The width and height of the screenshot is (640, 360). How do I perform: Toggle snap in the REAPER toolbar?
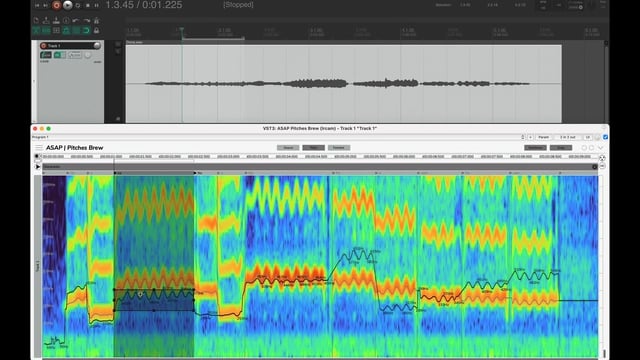click(86, 31)
